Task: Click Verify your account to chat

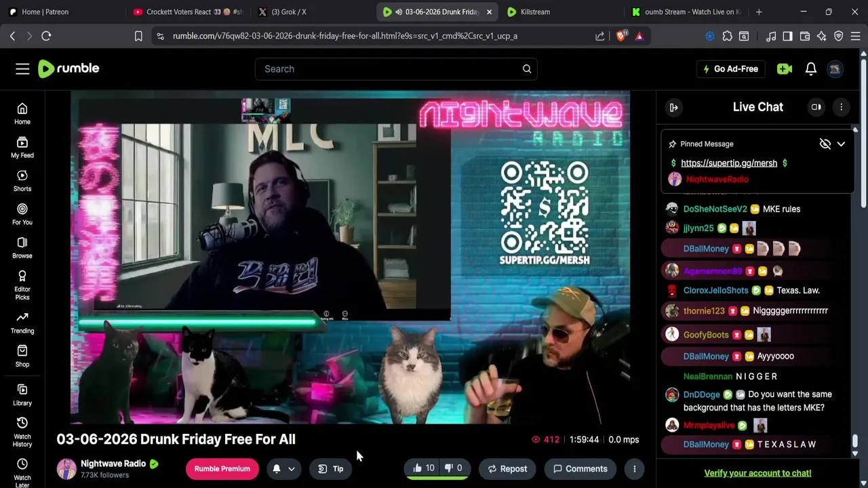Action: pos(757,473)
